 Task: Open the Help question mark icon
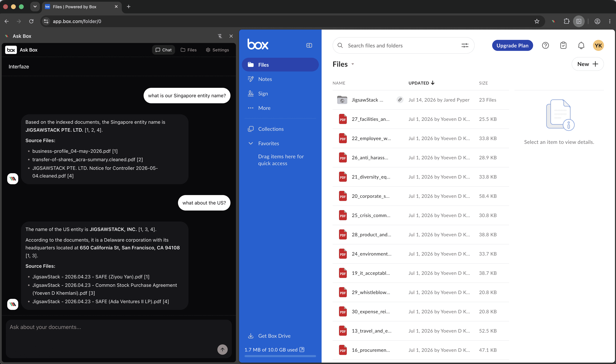coord(545,45)
